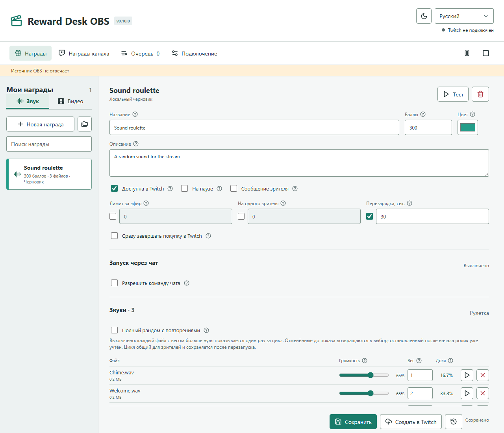Click the Сохранить button

(x=353, y=422)
